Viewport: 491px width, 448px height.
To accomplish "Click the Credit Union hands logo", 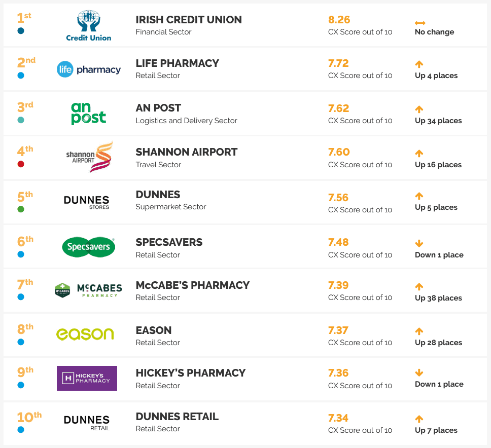I will (x=89, y=26).
